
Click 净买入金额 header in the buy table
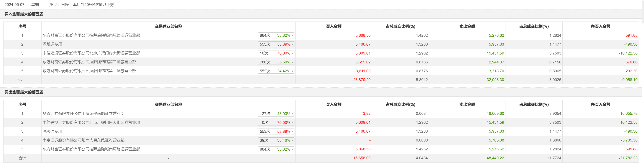pyautogui.click(x=600, y=26)
